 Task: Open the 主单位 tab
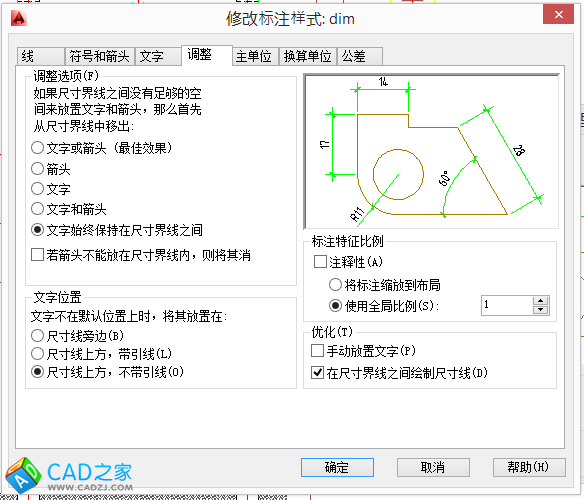256,56
